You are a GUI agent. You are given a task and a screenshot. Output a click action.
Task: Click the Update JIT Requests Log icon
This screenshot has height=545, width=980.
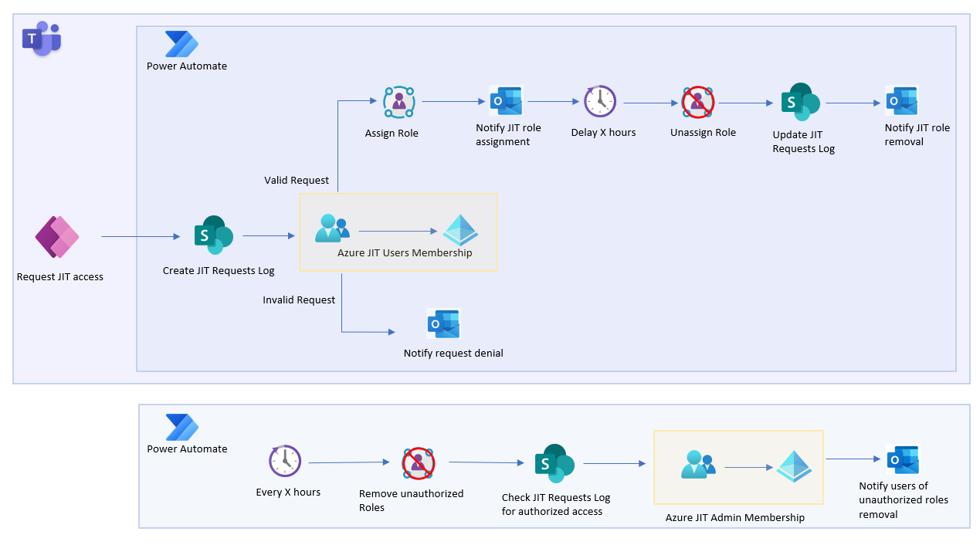tap(800, 101)
